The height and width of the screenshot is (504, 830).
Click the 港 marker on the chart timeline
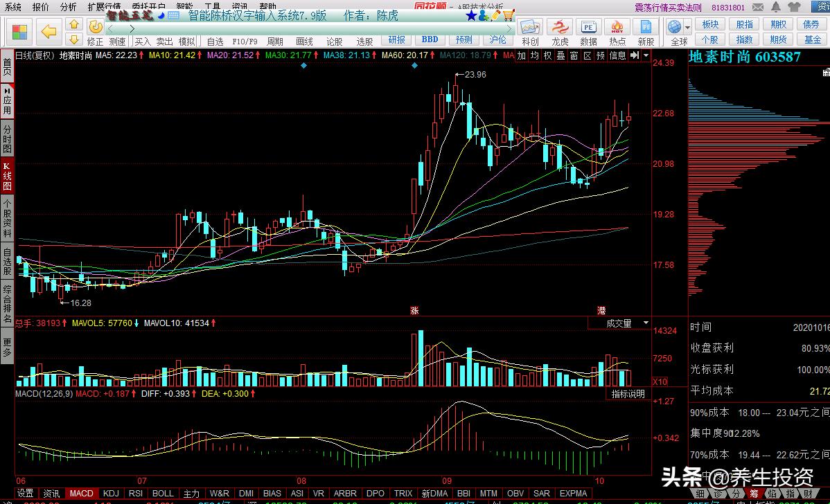pyautogui.click(x=601, y=310)
